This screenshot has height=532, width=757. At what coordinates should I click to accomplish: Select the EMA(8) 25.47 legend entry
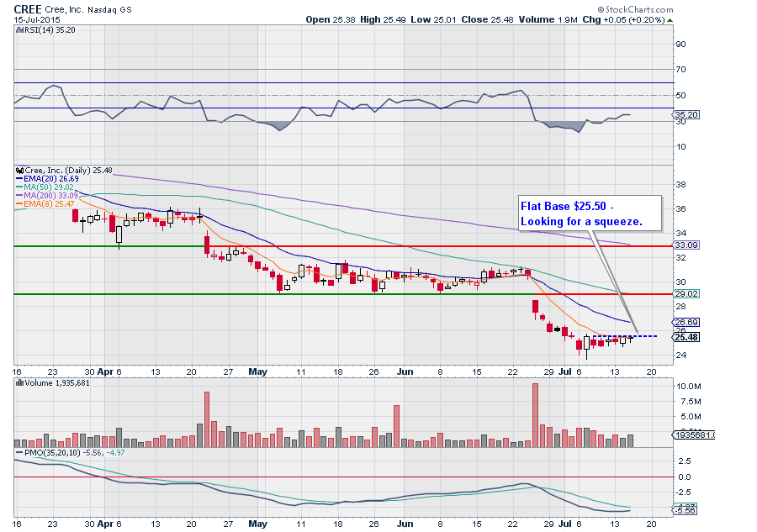45,203
